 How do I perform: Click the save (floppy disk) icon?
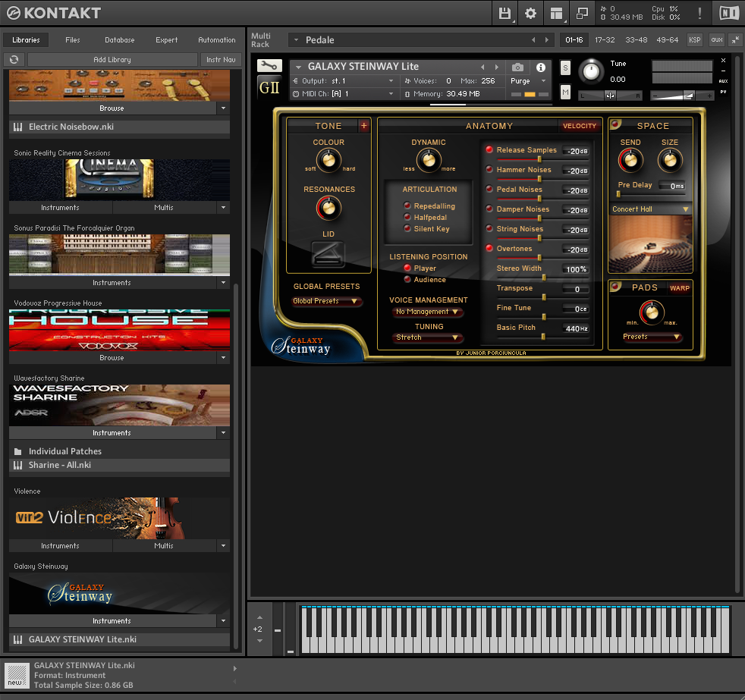(505, 13)
